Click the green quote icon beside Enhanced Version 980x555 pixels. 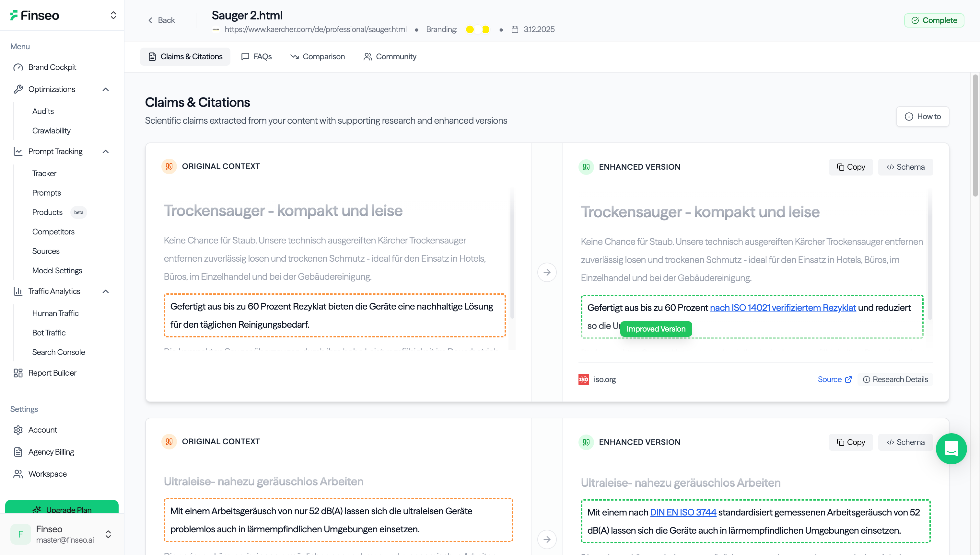coord(586,167)
